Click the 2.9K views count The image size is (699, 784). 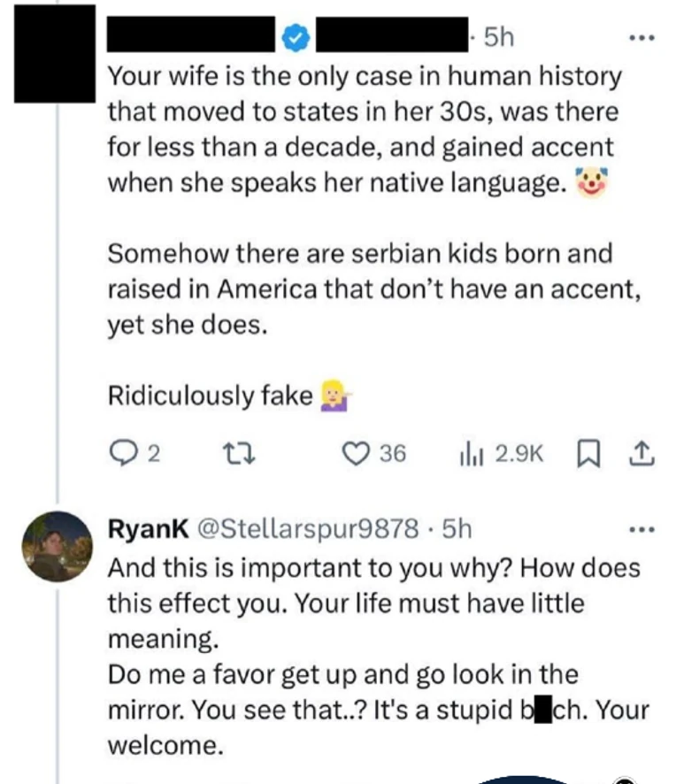pyautogui.click(x=518, y=454)
